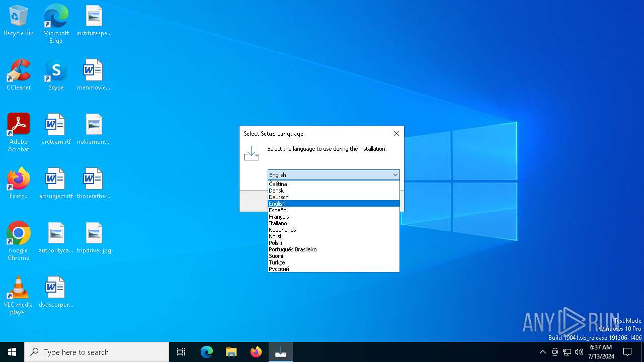Viewport: 644px width, 362px height.
Task: Open the volume tray icon
Action: point(579,352)
